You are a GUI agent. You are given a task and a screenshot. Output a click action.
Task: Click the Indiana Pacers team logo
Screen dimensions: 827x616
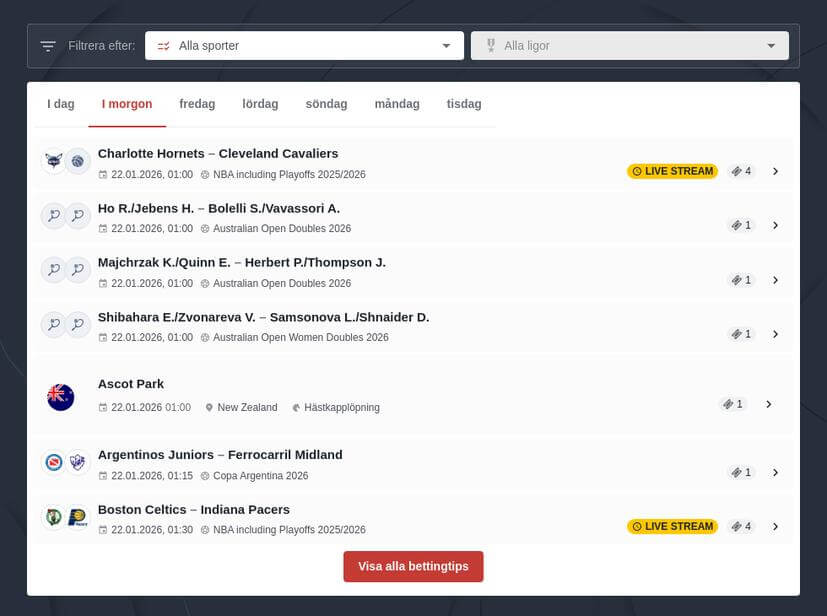pos(77,517)
